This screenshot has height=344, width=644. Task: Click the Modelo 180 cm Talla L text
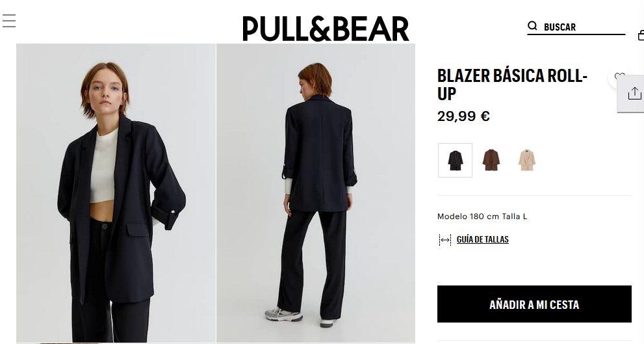(x=482, y=216)
